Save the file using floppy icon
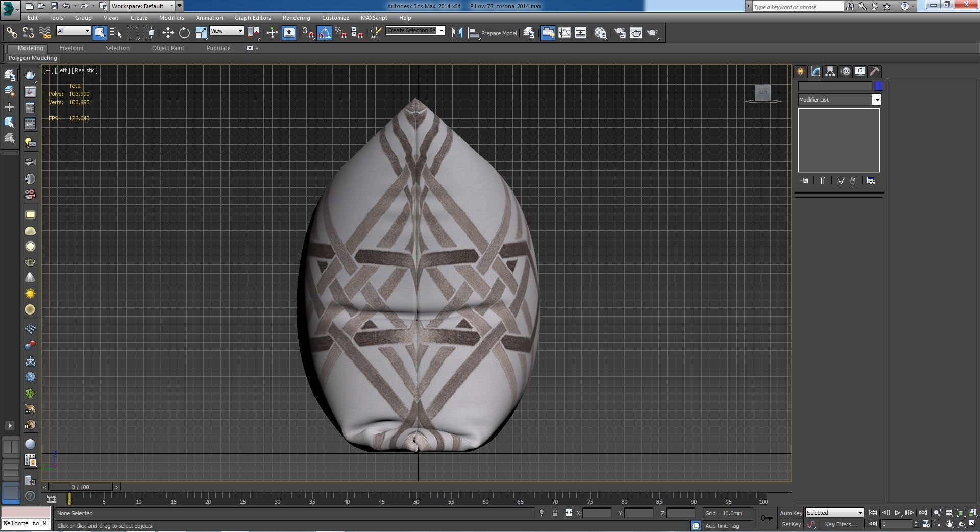The height and width of the screenshot is (532, 980). point(54,6)
